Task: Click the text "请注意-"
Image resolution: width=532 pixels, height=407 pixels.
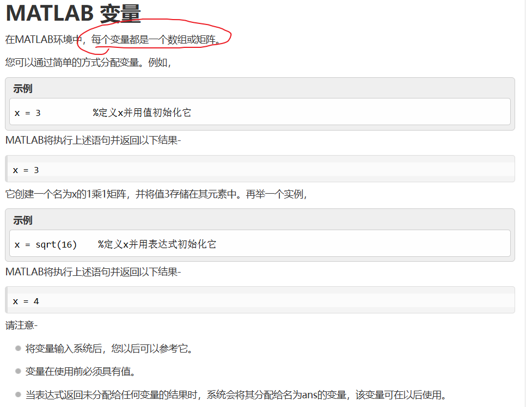Action: [x=21, y=325]
